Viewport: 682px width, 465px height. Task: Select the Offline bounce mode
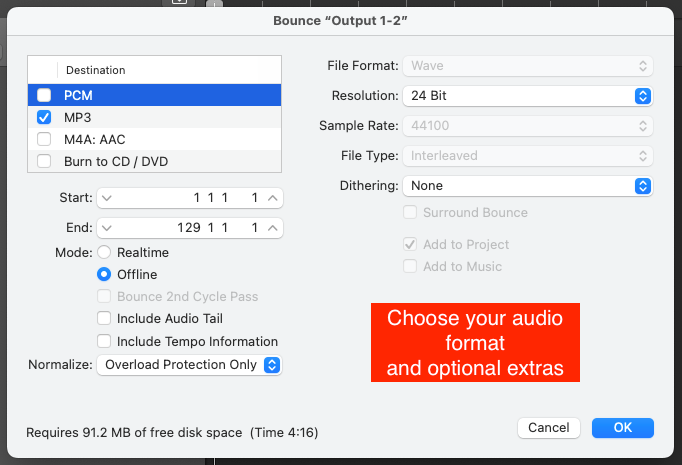tap(104, 274)
